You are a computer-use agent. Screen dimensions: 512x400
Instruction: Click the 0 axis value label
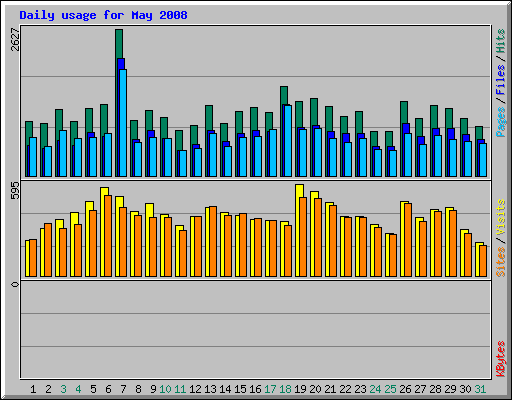pos(15,284)
